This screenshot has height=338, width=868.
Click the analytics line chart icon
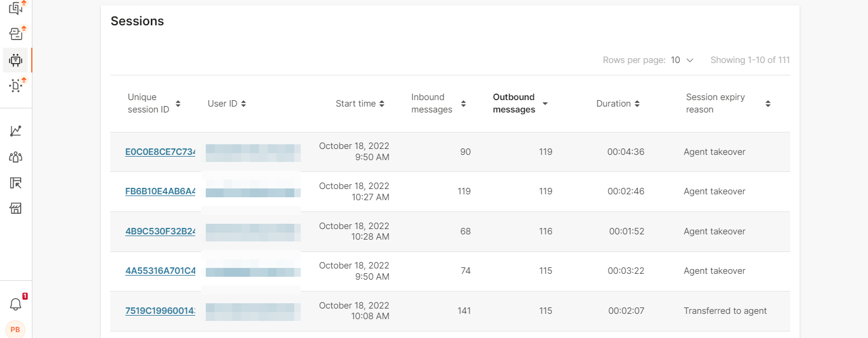coord(16,131)
